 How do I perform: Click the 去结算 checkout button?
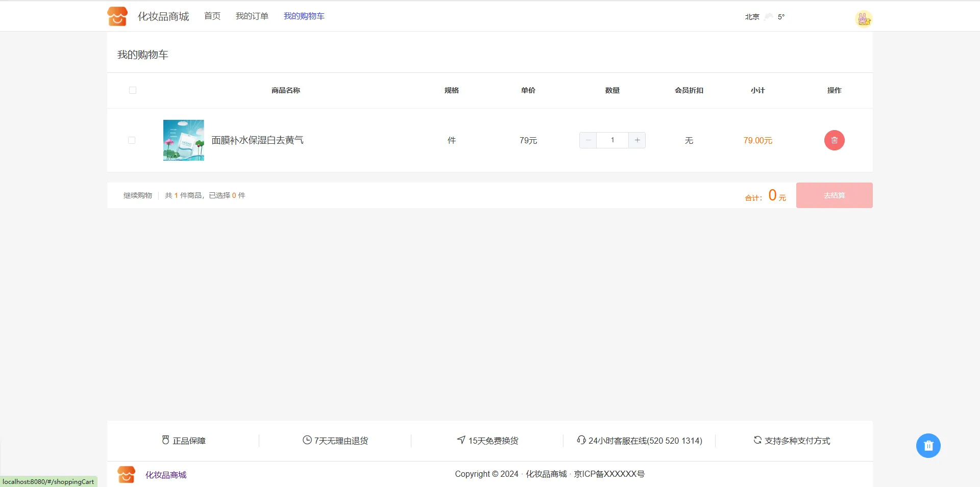click(834, 195)
